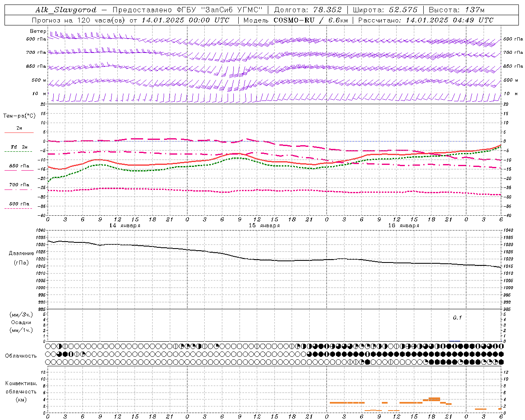Click the 0.1 precipitation value
Screen dimensions: 525x420
click(457, 317)
